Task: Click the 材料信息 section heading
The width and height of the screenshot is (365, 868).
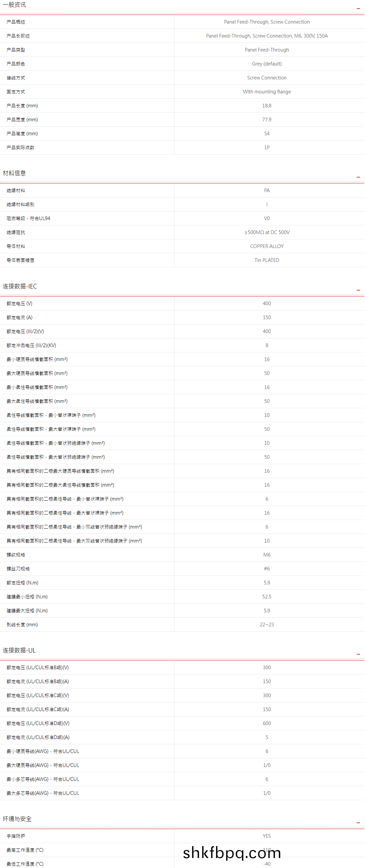Action: click(14, 173)
